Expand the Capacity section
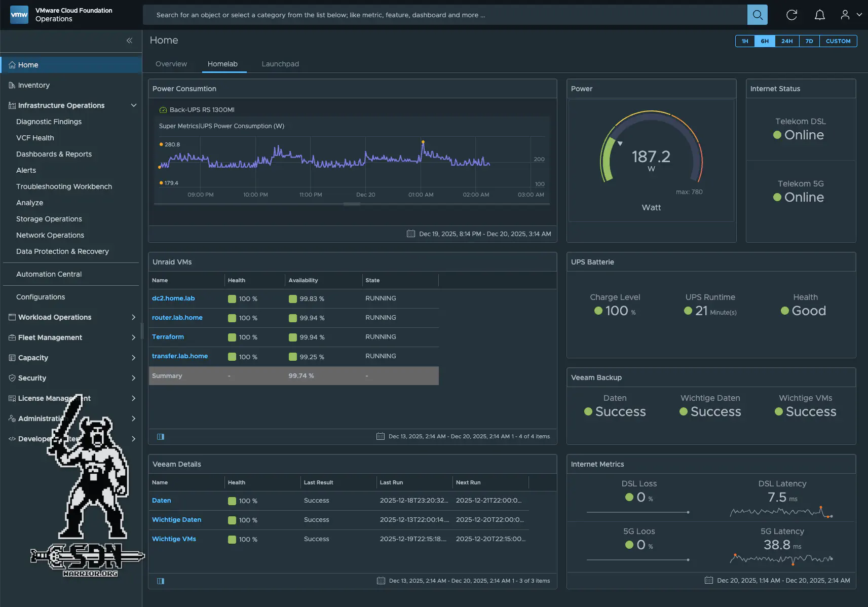This screenshot has height=607, width=868. (133, 358)
